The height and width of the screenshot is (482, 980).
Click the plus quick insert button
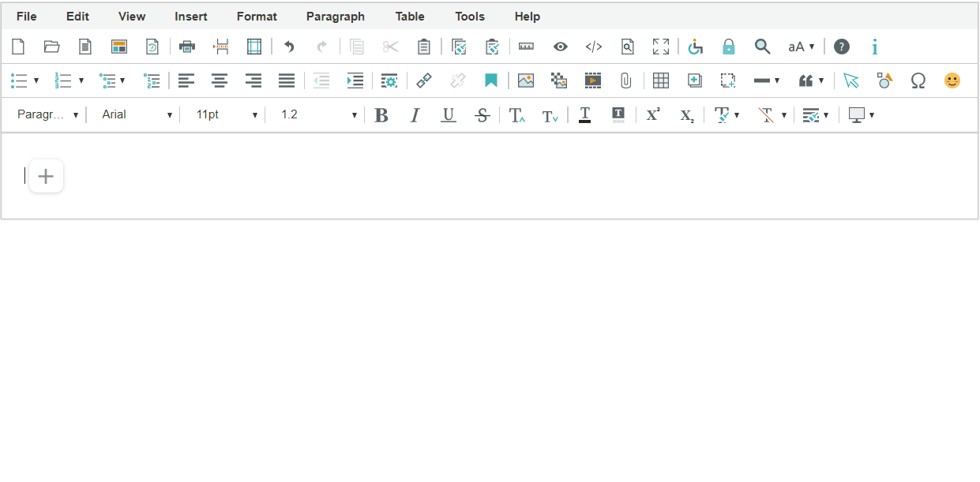46,176
